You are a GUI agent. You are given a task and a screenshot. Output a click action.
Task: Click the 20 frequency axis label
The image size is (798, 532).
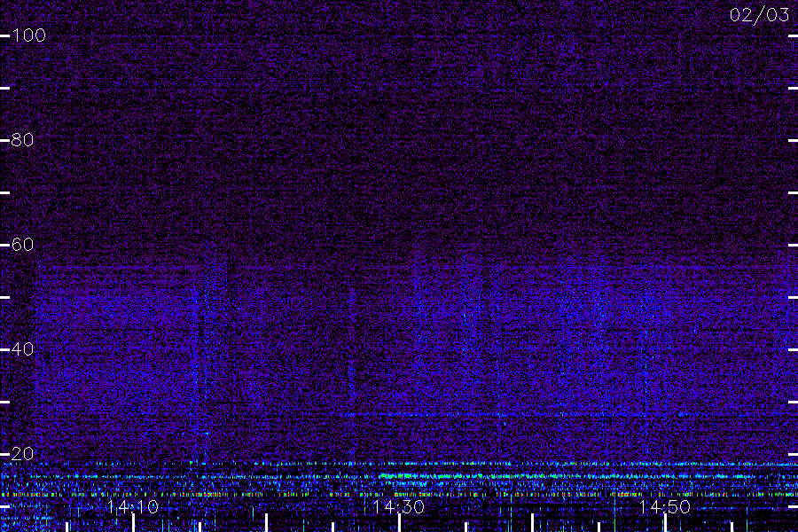(x=22, y=454)
